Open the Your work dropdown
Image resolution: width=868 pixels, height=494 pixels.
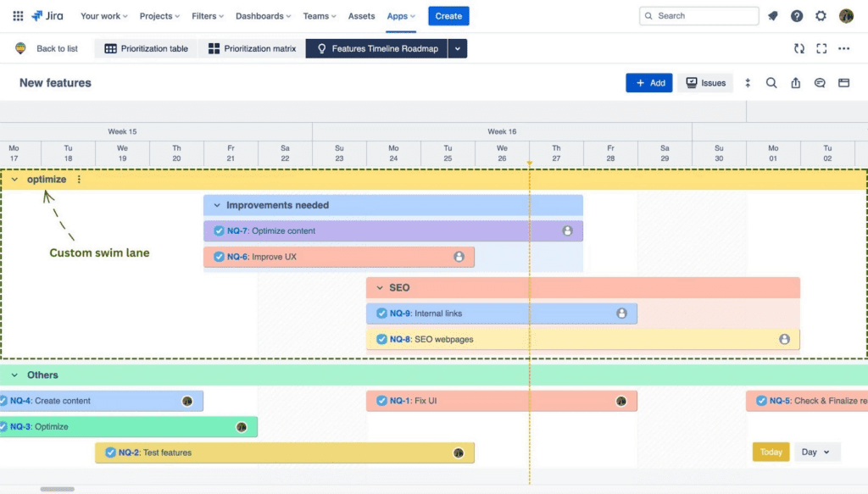[104, 16]
